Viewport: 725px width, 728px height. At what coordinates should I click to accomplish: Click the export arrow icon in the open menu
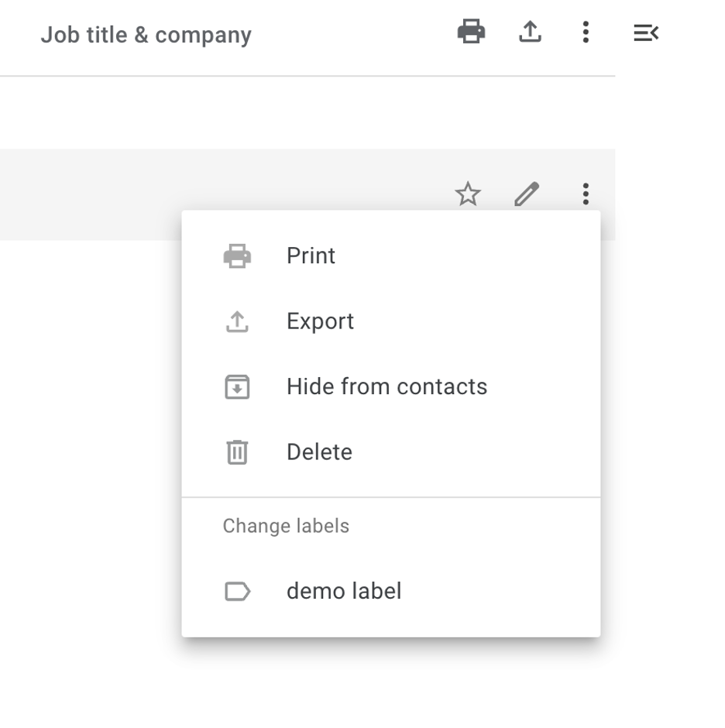click(x=236, y=321)
